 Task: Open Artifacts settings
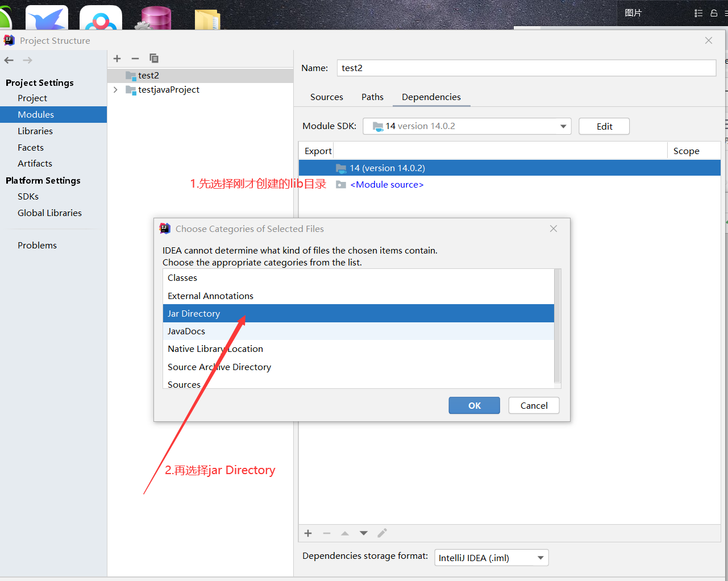point(35,164)
